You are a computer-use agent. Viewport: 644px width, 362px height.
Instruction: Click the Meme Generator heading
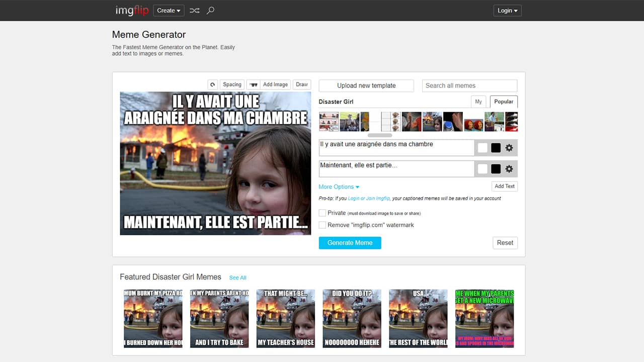coord(149,35)
